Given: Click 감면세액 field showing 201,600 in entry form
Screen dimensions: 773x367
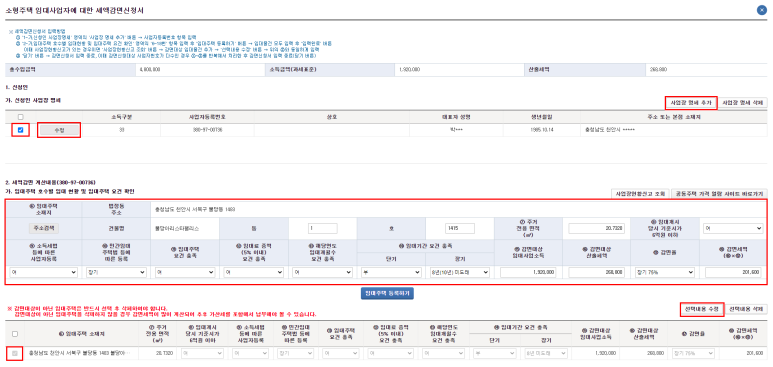Looking at the screenshot, I should [733, 272].
